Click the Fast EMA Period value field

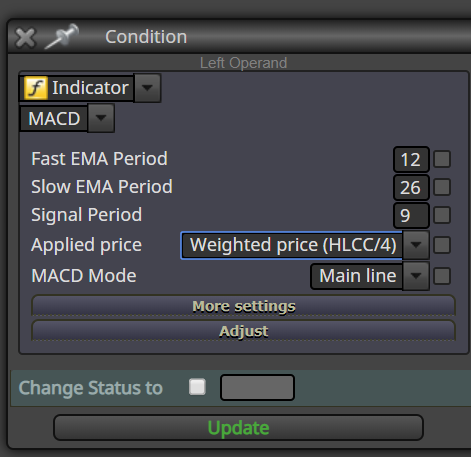click(x=411, y=159)
